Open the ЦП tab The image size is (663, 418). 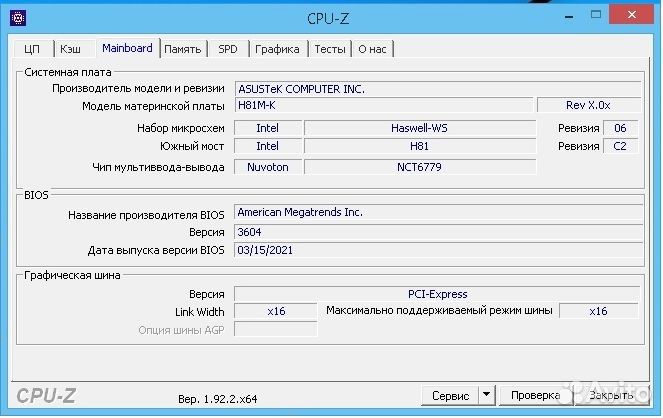coord(32,49)
